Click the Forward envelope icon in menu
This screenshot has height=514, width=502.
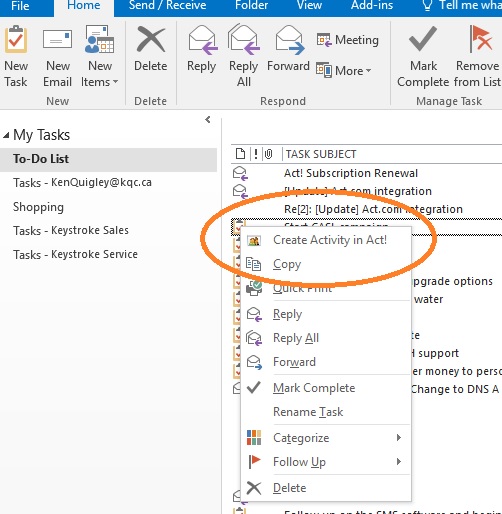point(254,362)
